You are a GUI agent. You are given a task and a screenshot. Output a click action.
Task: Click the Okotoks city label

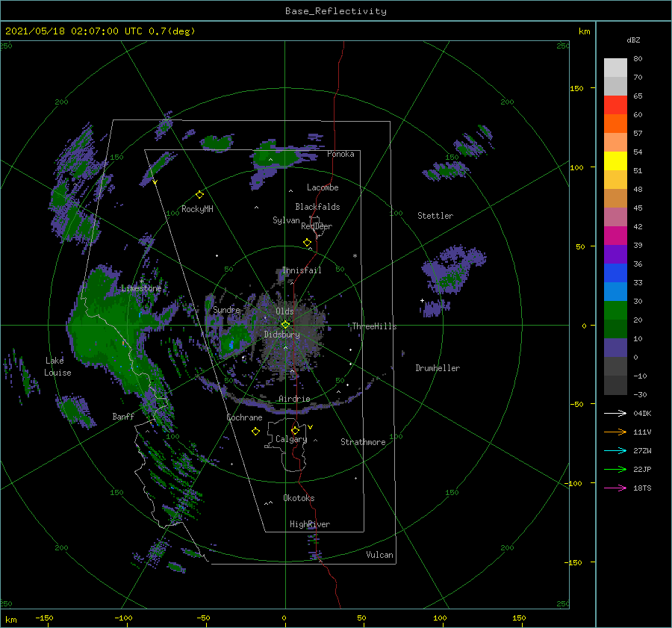click(299, 498)
